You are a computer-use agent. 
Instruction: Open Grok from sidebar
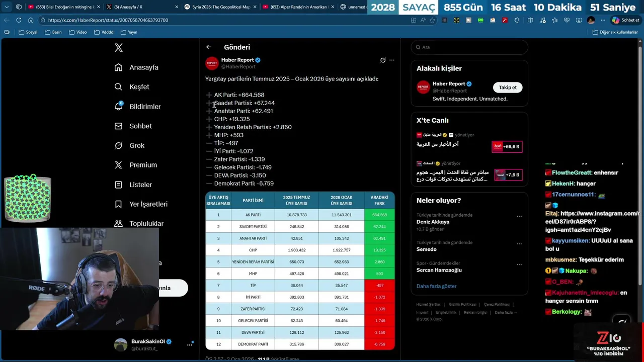(129, 145)
